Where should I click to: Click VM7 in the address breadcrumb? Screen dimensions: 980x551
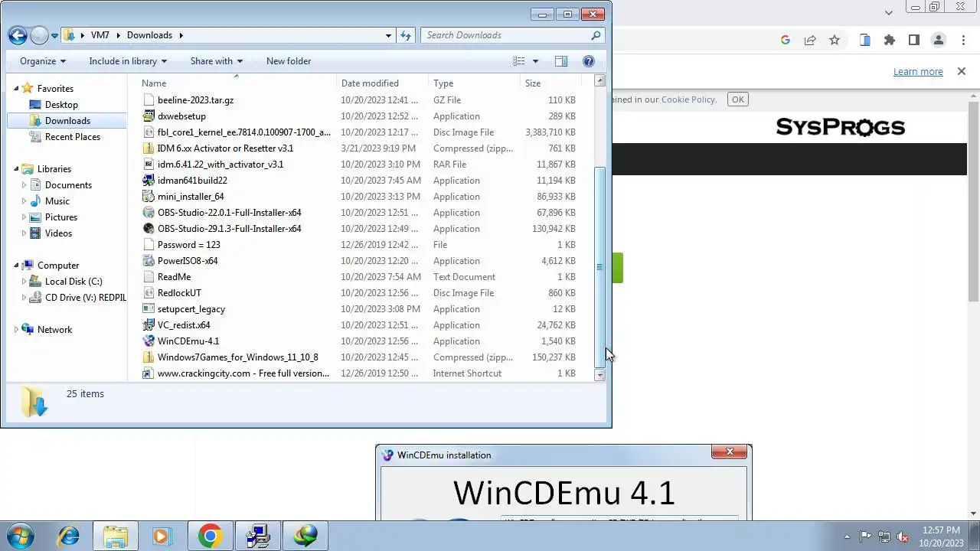[x=100, y=35]
